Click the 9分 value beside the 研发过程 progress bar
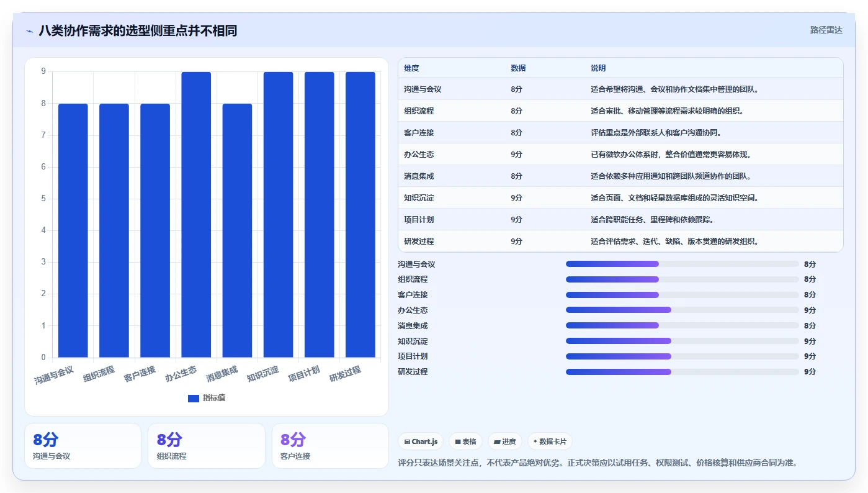868x493 pixels. 810,372
